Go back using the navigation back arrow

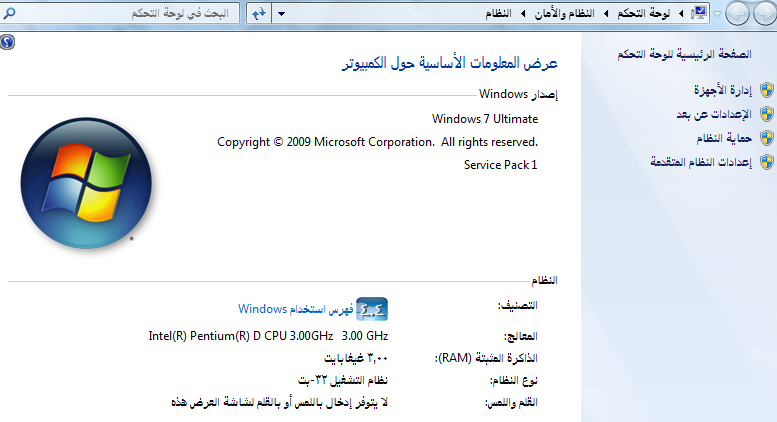pos(763,14)
